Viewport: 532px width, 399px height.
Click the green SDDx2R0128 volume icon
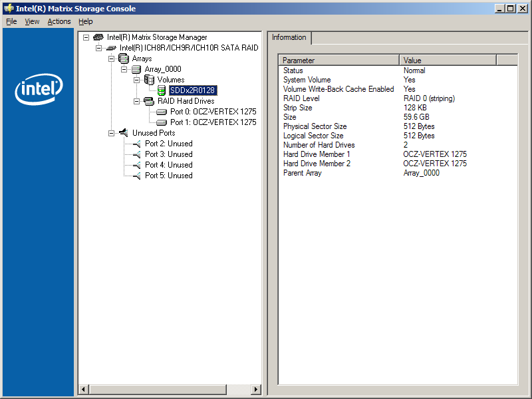coord(162,90)
